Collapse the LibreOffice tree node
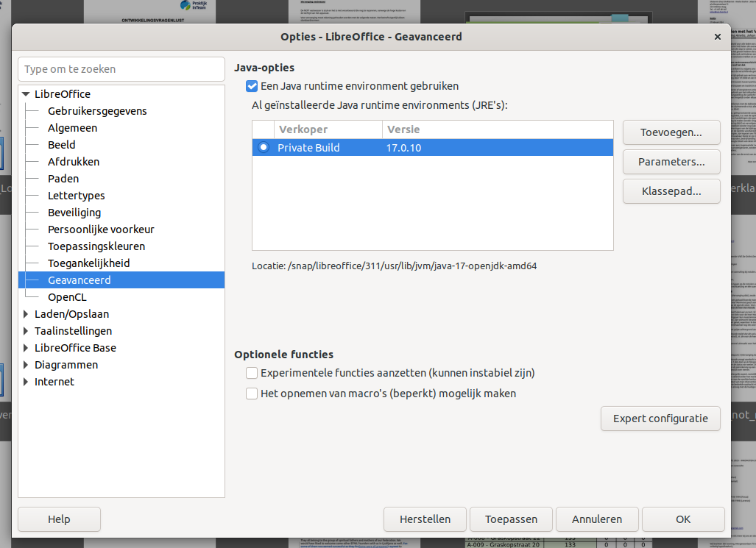Screen dimensions: 756x548 coord(27,94)
